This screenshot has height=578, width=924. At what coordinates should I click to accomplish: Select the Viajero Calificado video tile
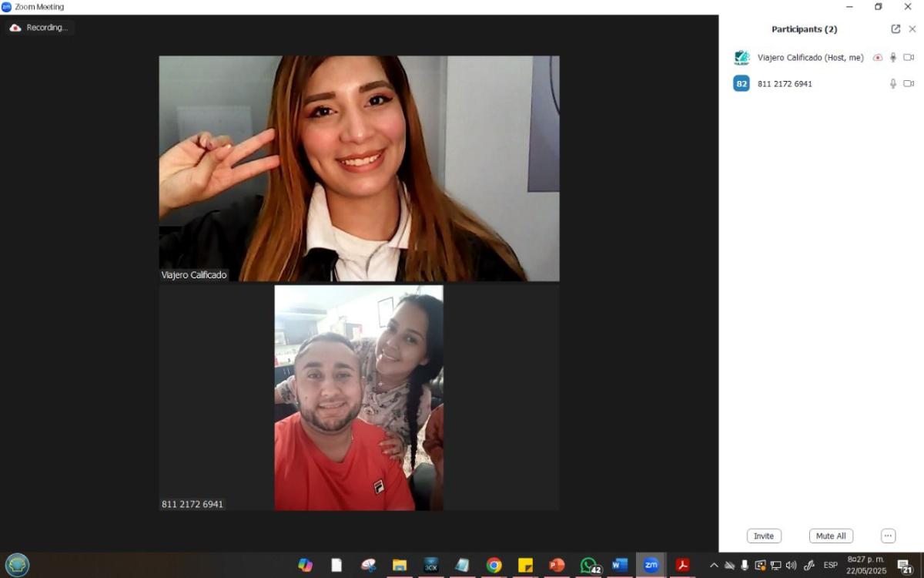359,168
